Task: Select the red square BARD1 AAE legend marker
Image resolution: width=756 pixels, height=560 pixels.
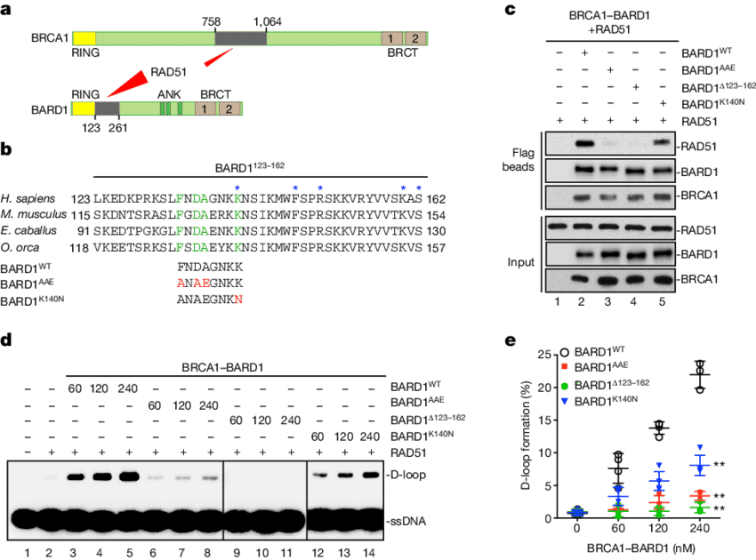Action: click(564, 367)
